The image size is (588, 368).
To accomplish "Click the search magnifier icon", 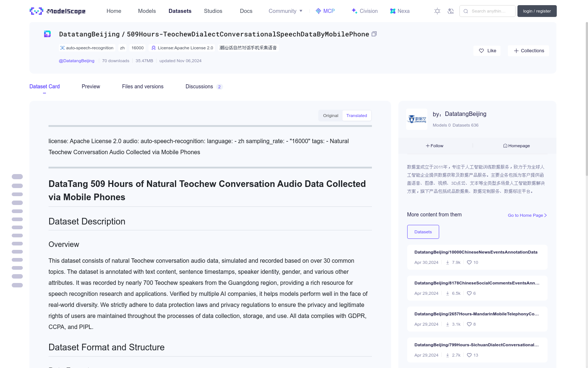I will [466, 11].
